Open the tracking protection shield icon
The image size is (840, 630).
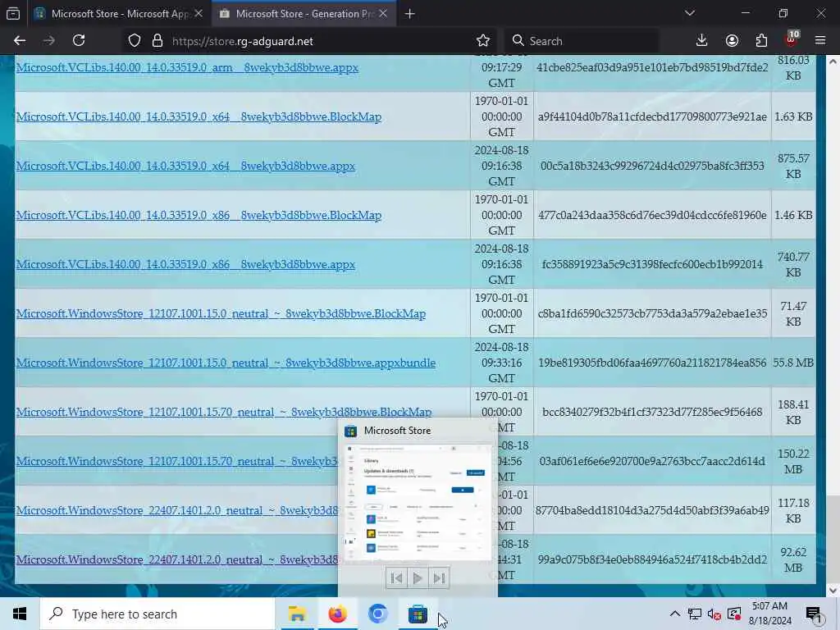[135, 41]
